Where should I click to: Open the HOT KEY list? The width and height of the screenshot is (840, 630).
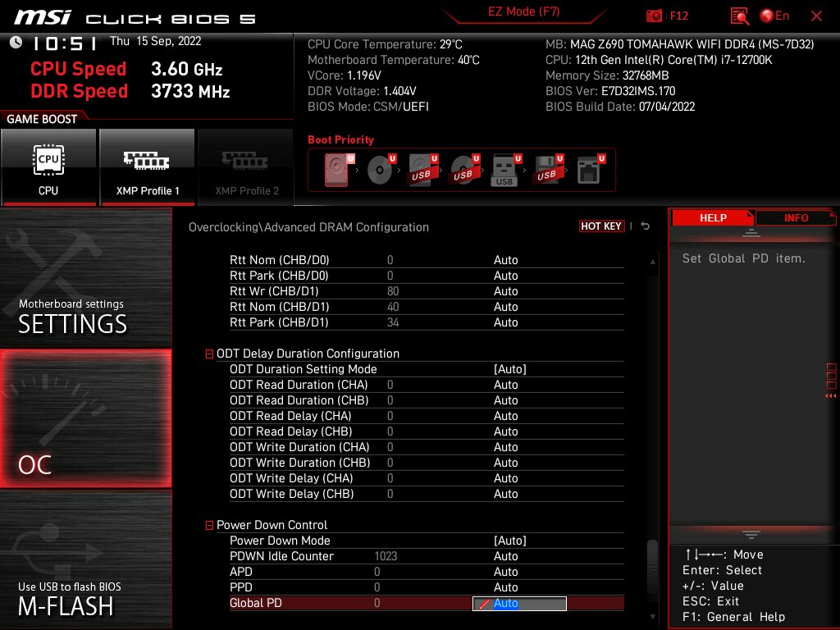(601, 226)
